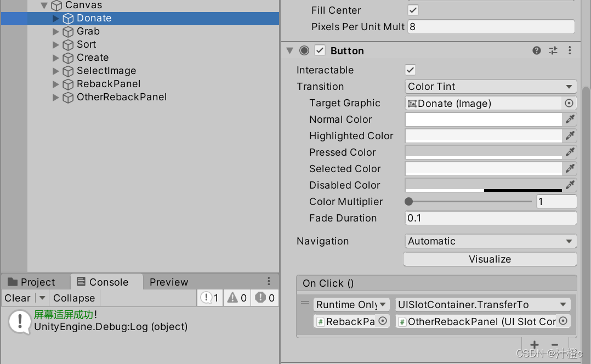Click the Sort object cube icon
This screenshot has height=364, width=591.
[68, 45]
